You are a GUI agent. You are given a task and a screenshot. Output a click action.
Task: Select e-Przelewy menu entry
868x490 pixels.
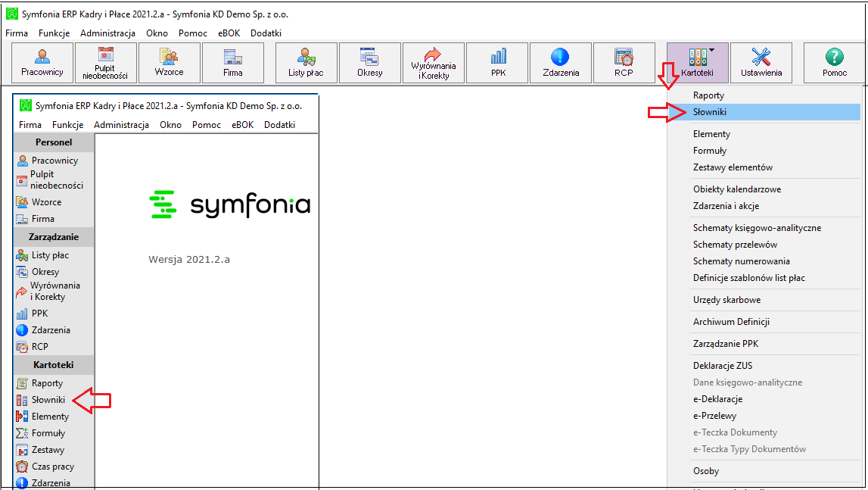[x=764, y=416]
